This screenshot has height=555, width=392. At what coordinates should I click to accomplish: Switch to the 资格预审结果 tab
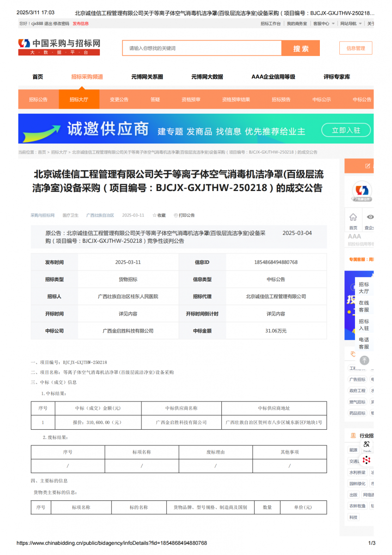[x=236, y=99]
